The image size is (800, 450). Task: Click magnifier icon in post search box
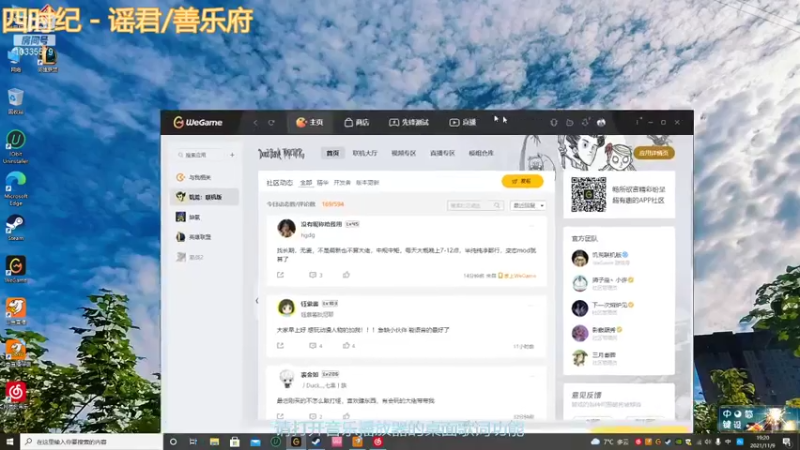497,205
